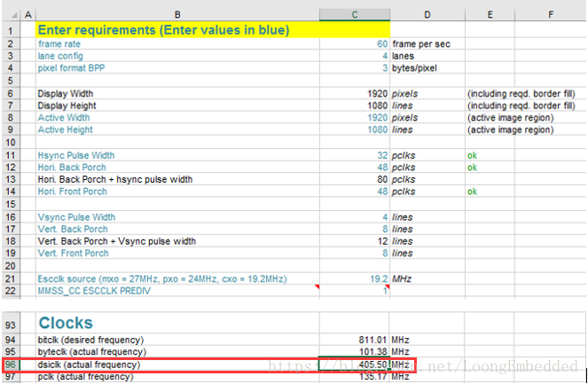Select column F header
Screen dimensions: 588x384
pos(551,14)
